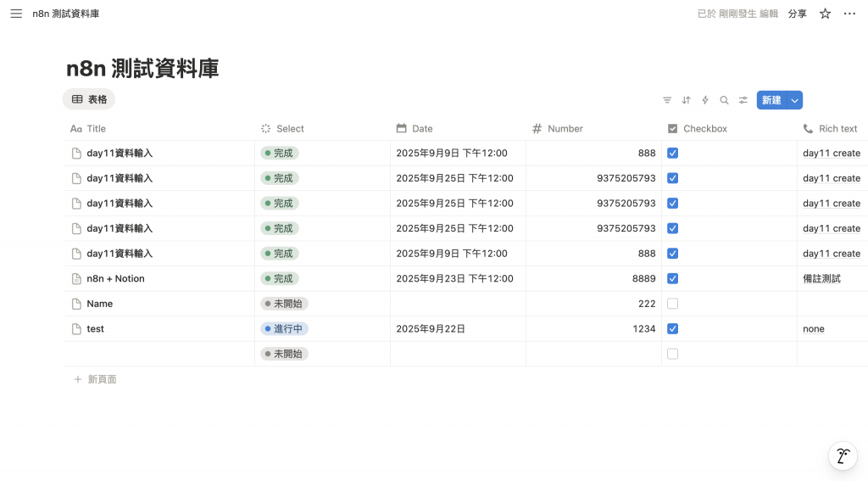Click the 新建 button
This screenshot has height=481, width=868.
(x=771, y=100)
